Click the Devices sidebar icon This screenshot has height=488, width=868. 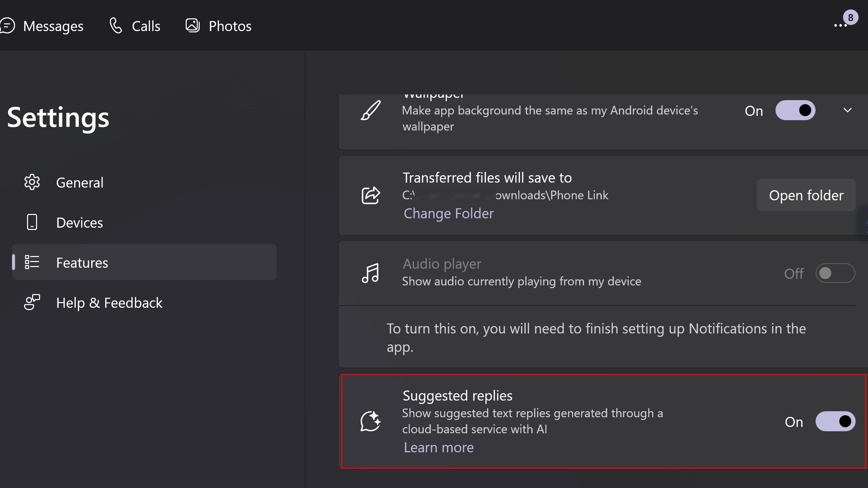[32, 222]
